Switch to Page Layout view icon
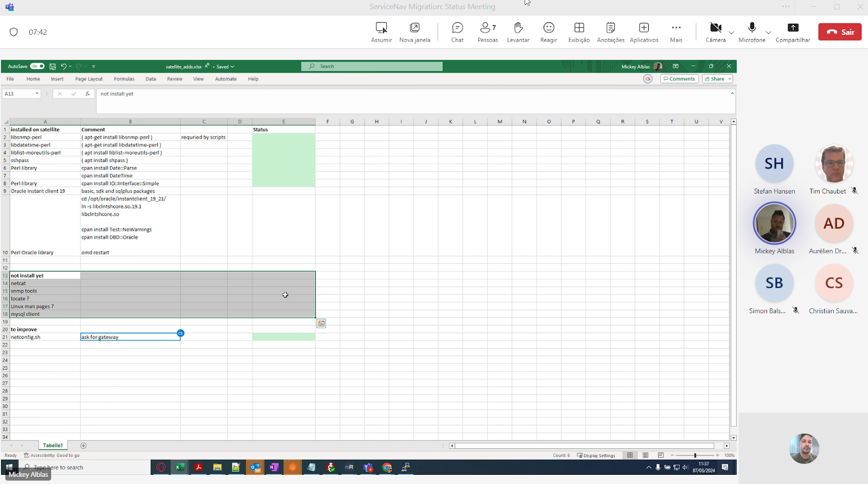Screen dimensions: 868x484 [x=646, y=455]
